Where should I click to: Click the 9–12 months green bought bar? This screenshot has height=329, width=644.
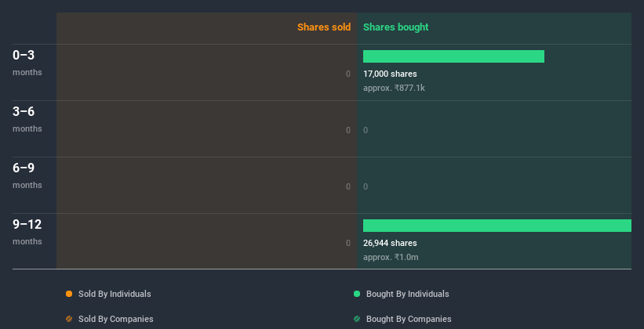point(497,226)
